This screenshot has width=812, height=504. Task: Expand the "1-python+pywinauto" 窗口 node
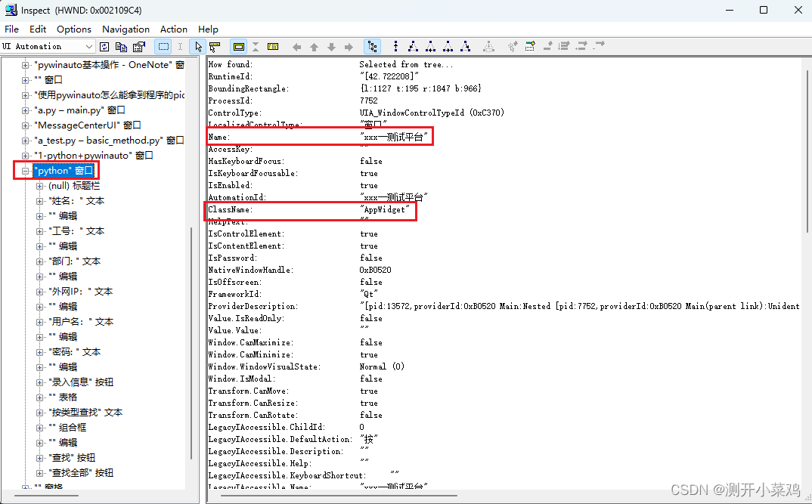[25, 156]
